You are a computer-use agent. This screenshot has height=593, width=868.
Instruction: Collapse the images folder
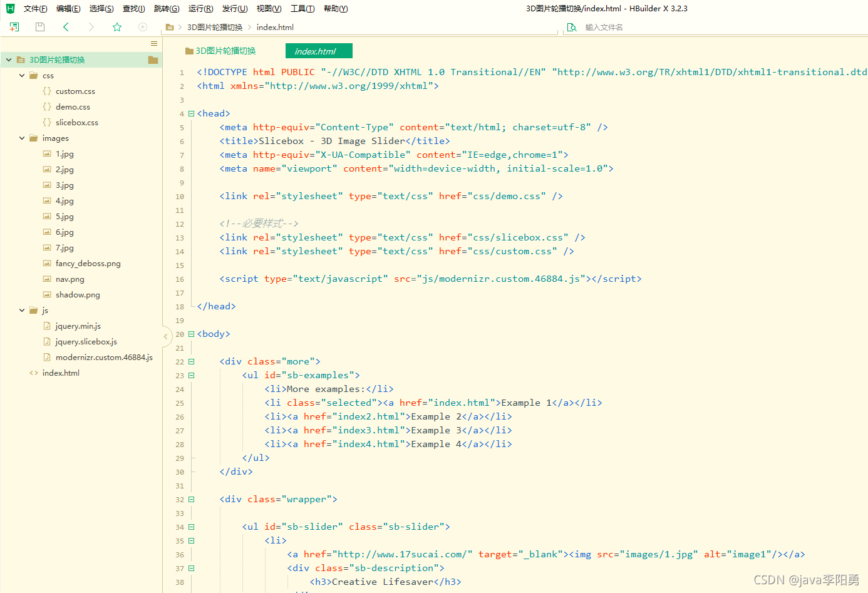(x=22, y=138)
